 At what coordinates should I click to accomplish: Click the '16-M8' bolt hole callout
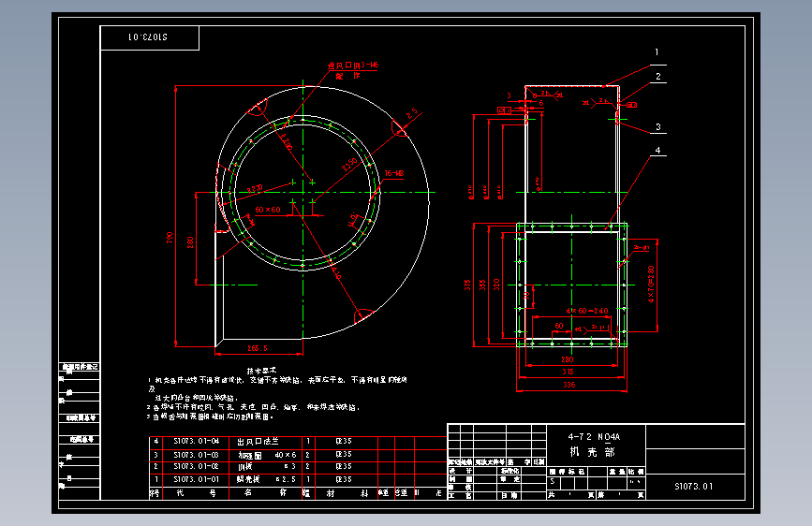pyautogui.click(x=394, y=173)
